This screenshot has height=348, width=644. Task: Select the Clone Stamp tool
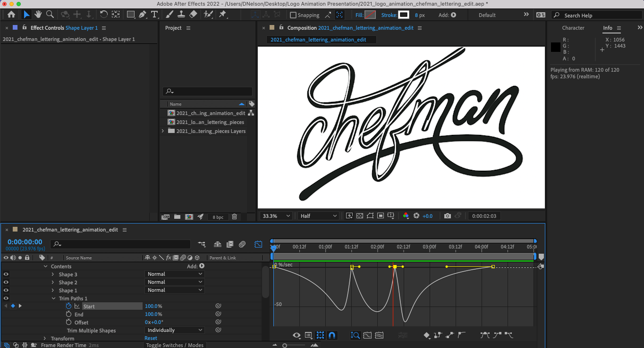pos(181,15)
